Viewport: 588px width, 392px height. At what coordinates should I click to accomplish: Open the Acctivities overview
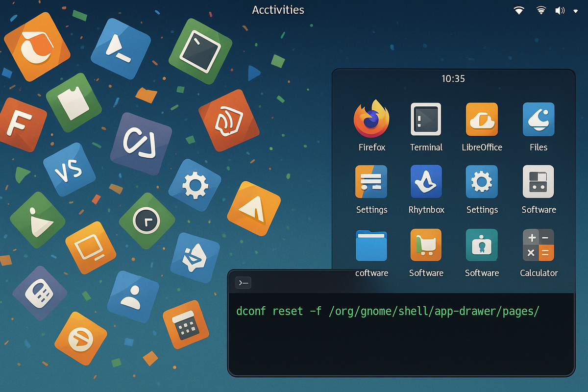pos(278,10)
